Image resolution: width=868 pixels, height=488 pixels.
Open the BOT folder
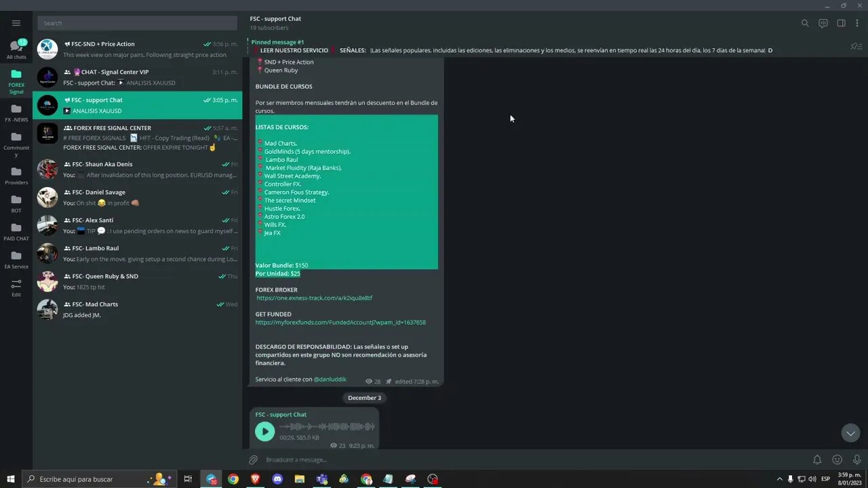point(16,203)
